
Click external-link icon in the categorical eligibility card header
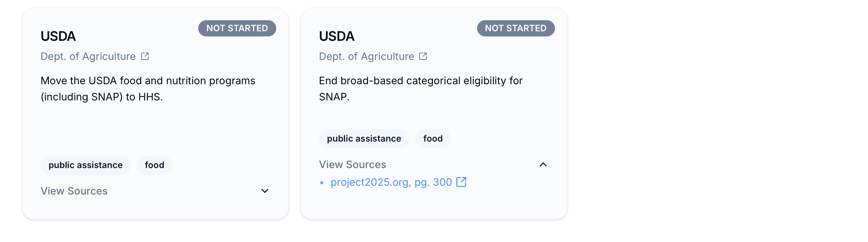point(423,56)
